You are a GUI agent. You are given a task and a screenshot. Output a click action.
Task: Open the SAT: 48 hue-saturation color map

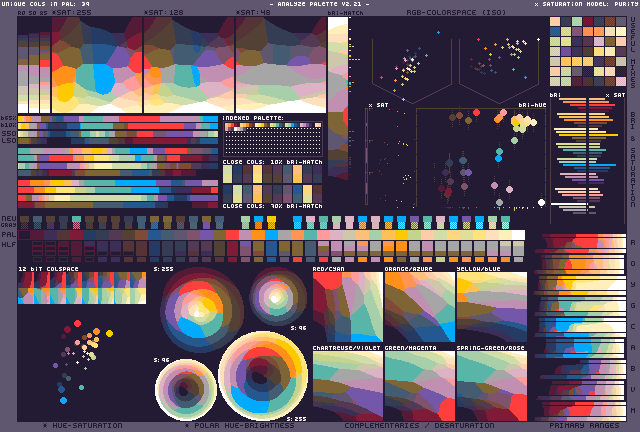pyautogui.click(x=281, y=65)
